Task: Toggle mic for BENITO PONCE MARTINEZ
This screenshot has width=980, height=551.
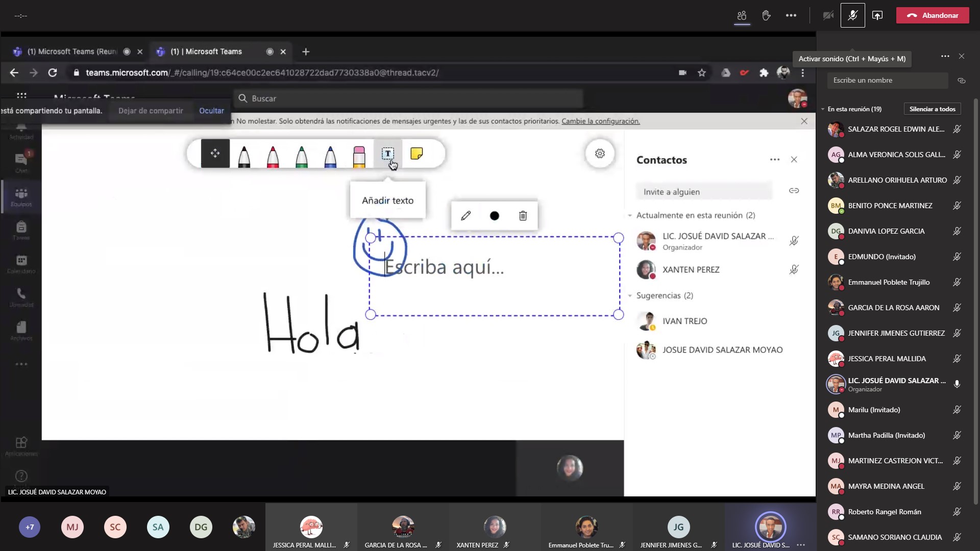Action: point(957,206)
